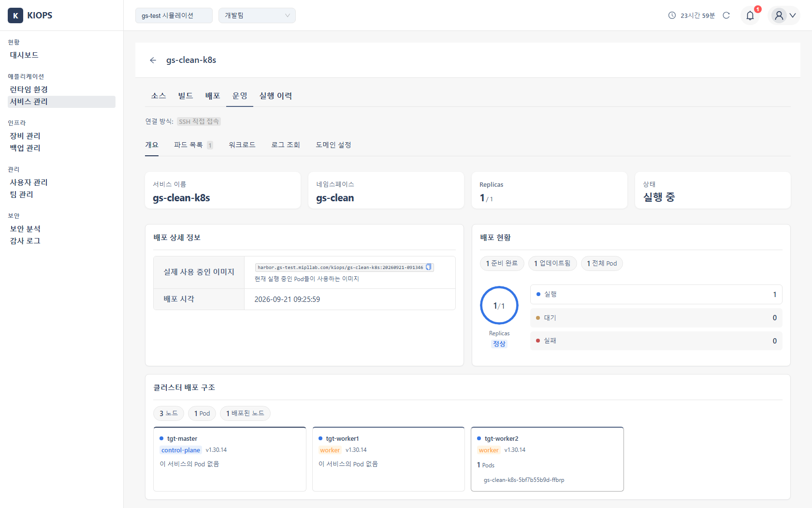This screenshot has width=812, height=508.
Task: Open the 실행 이력 tab
Action: pos(275,96)
